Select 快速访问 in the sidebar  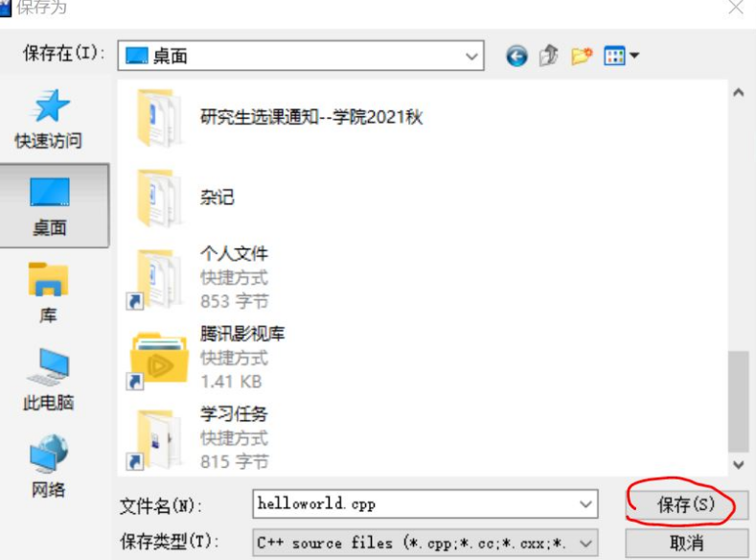pos(48,119)
